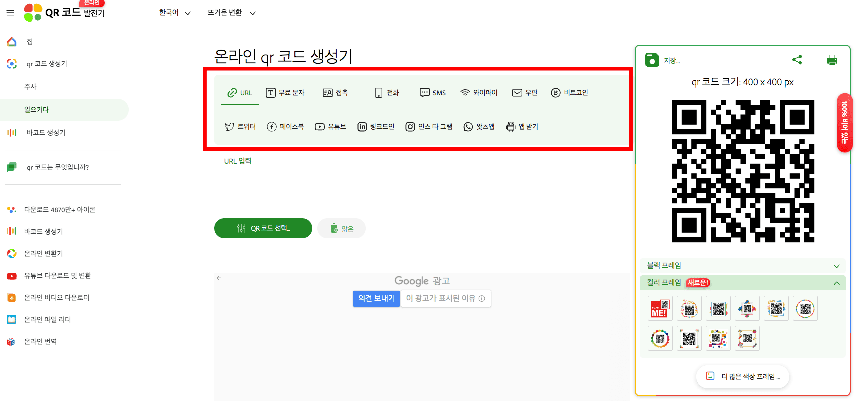Image resolution: width=868 pixels, height=401 pixels.
Task: Switch to the 접촉 contact tab
Action: (335, 93)
